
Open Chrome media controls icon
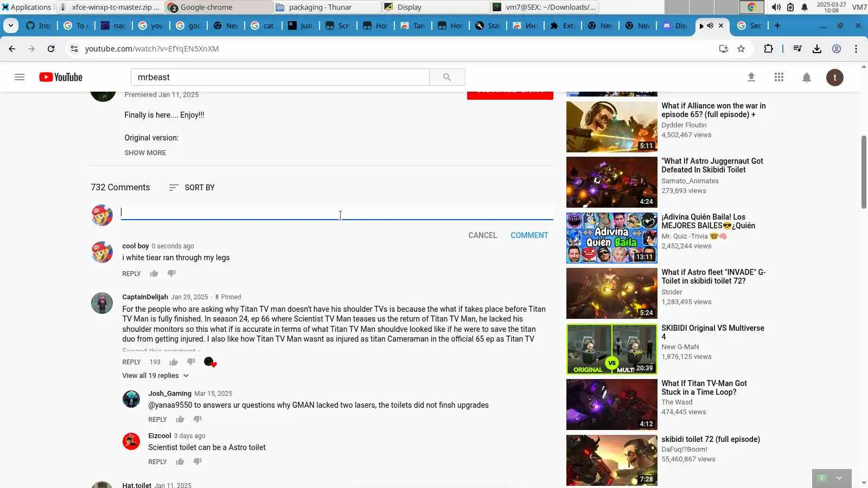pyautogui.click(x=797, y=49)
